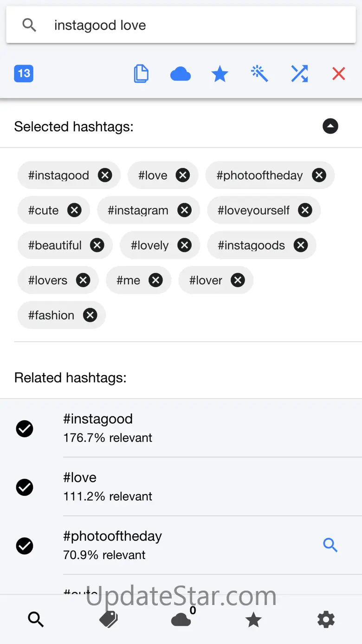The height and width of the screenshot is (644, 362).
Task: Deselect the #photooftheday checkmark
Action: coord(25,546)
